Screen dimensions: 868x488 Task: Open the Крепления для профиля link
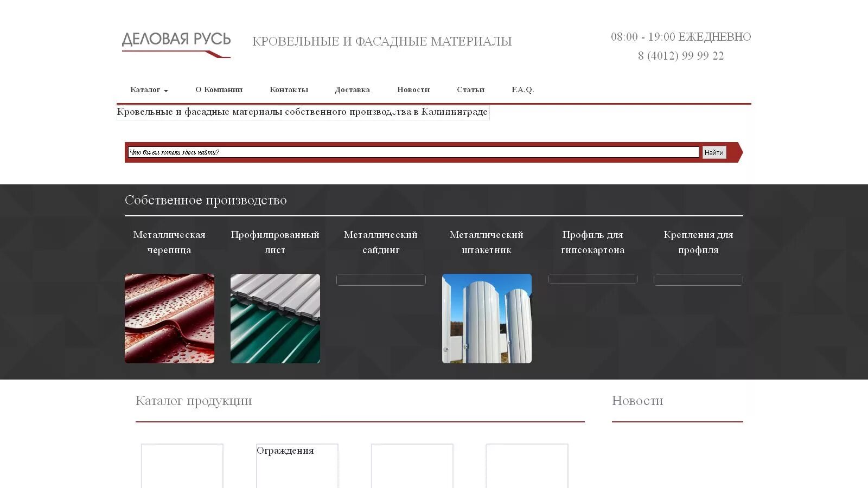pos(698,242)
